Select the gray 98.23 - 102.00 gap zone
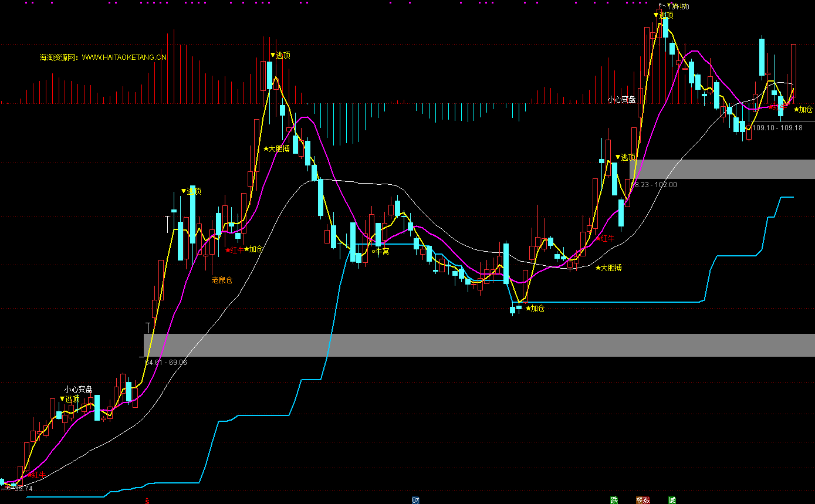The image size is (815, 504). coord(722,169)
